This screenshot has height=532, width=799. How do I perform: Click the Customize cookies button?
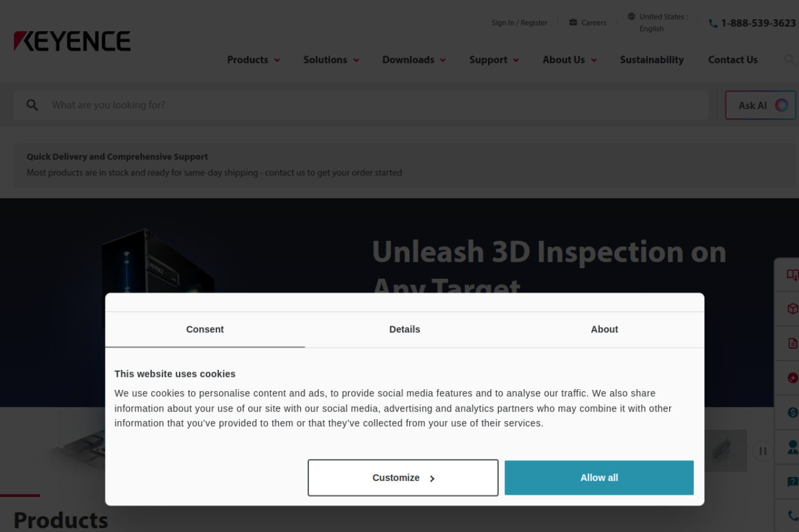(403, 478)
